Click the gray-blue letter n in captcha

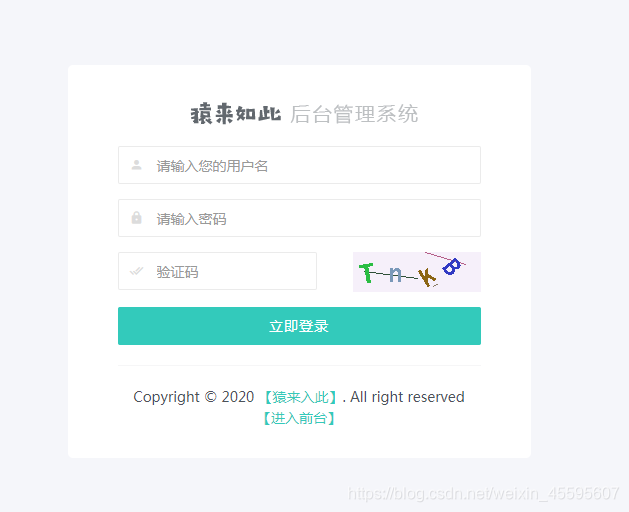(x=395, y=275)
